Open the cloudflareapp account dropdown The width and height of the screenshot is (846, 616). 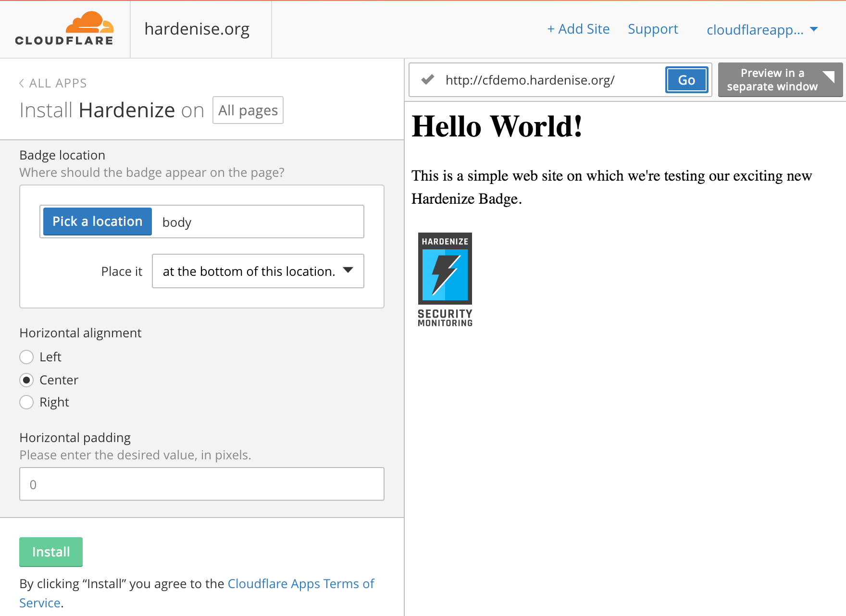click(x=762, y=30)
